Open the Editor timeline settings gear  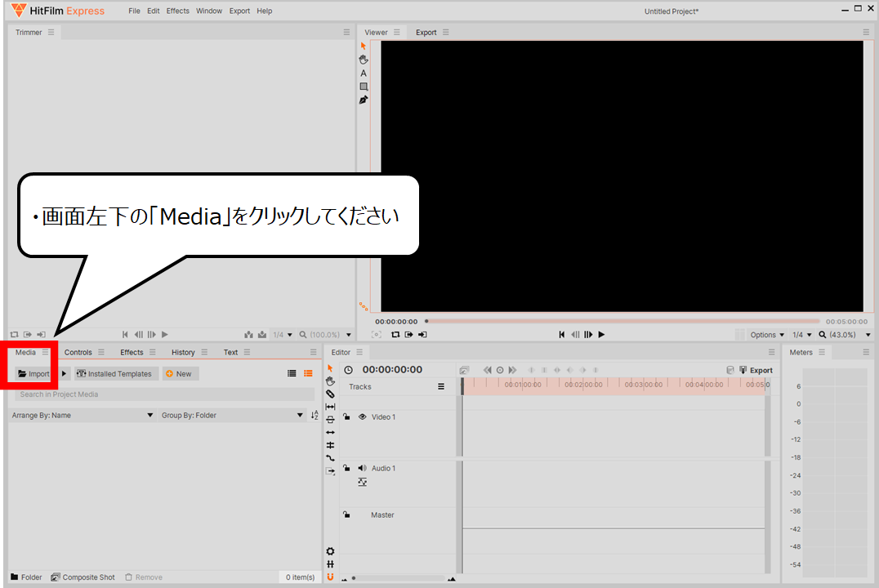click(330, 551)
